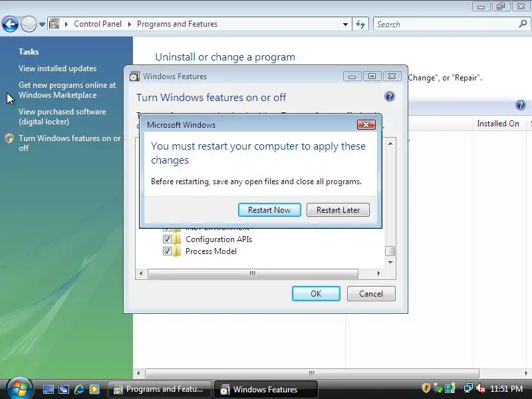Open View installed updates
Screen dimensions: 532x399
(x=58, y=68)
